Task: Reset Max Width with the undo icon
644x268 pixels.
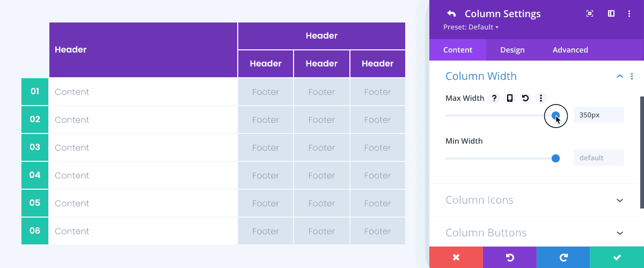Action: point(525,98)
